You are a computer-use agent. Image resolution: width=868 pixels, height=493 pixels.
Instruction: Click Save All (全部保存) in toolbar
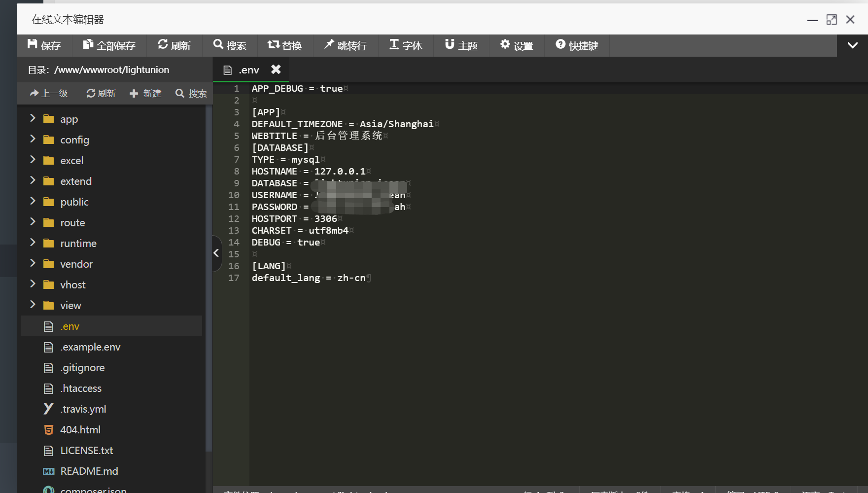tap(109, 45)
